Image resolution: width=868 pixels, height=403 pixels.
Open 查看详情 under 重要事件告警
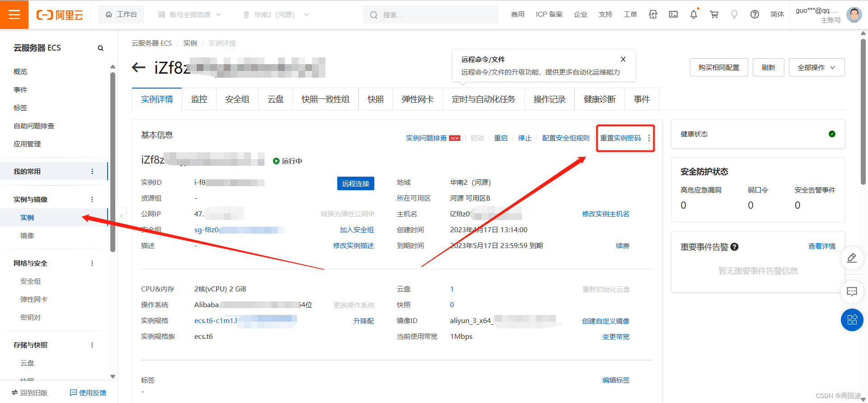822,246
